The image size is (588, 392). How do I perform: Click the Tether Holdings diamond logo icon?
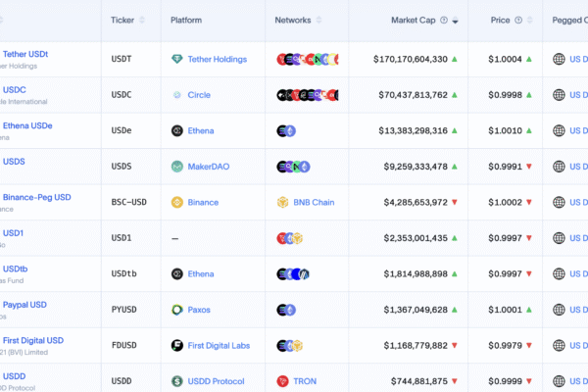tap(177, 59)
